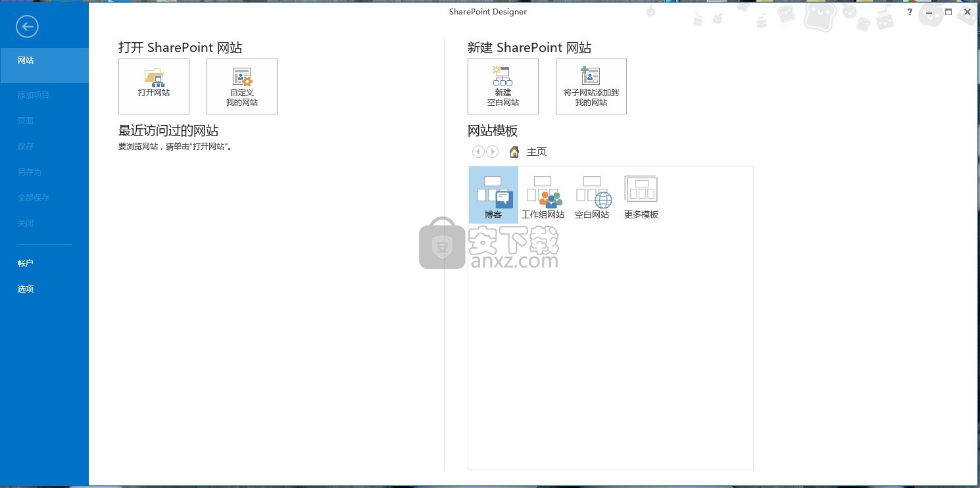Click the back arrow circle button
Screen dimensions: 980x488
click(x=28, y=26)
